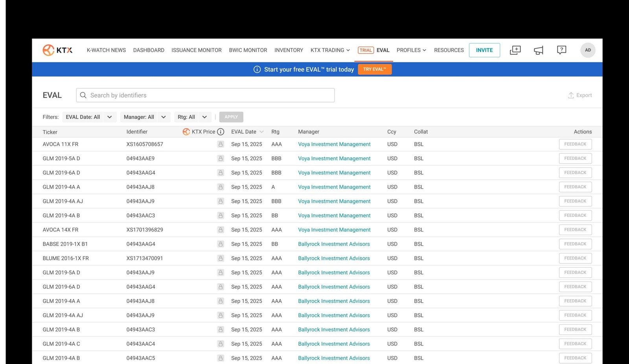Click Feedback for GLM 2019-6A D 04943AAG4 Voya row
This screenshot has width=629, height=364.
tap(575, 173)
